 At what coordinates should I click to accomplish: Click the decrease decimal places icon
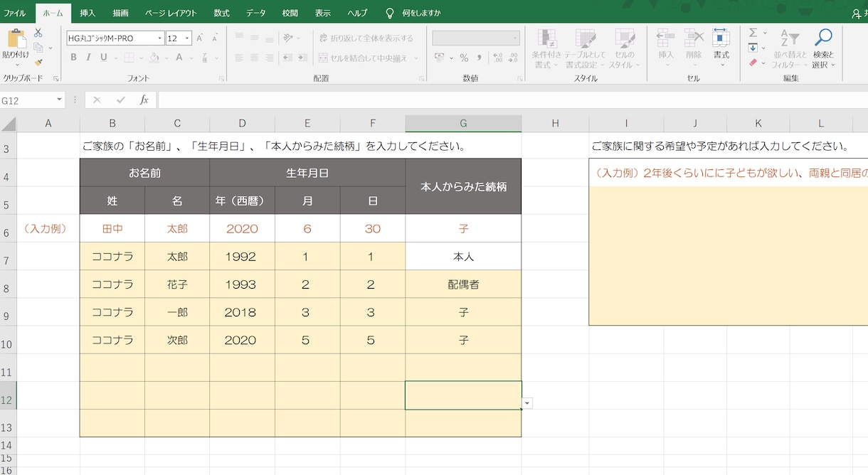514,58
